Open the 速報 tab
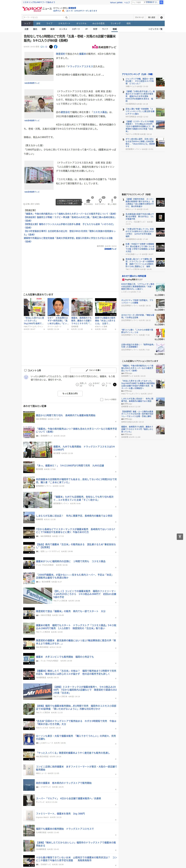Viewport: 186px width, 868px height. (38, 24)
